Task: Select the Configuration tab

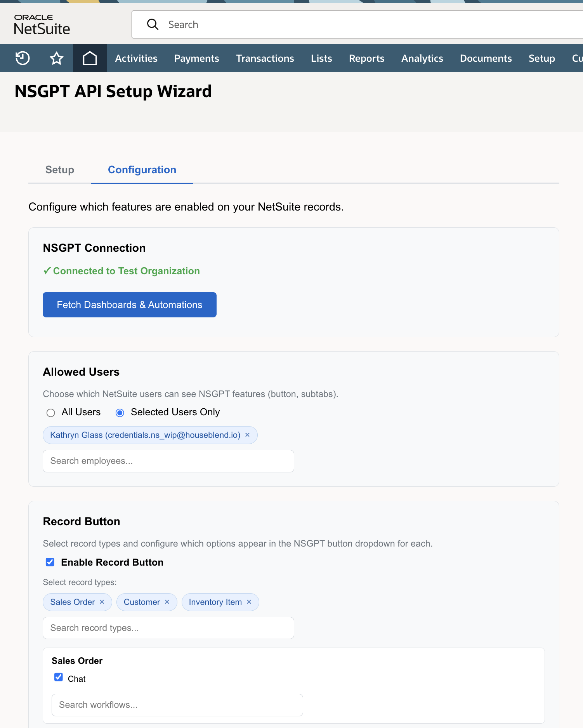Action: point(142,170)
